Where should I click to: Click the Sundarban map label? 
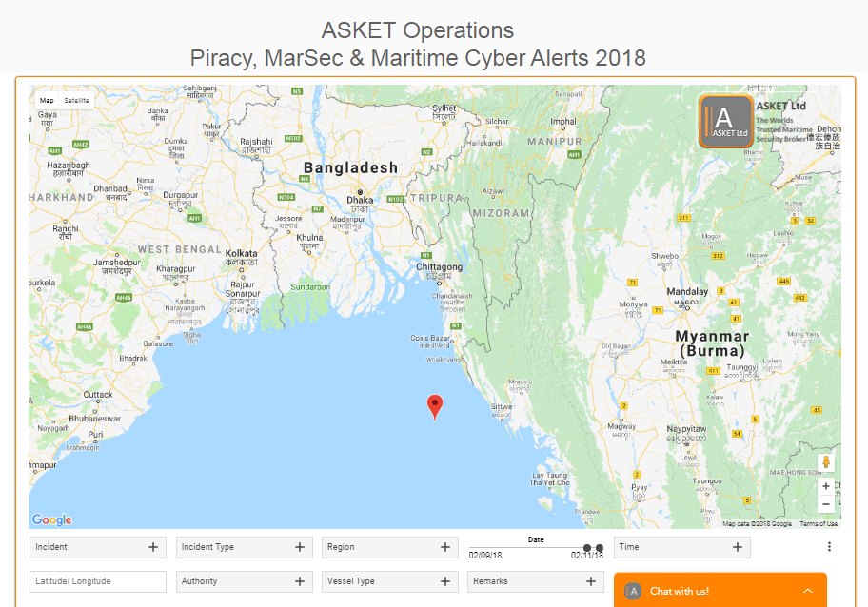point(310,286)
